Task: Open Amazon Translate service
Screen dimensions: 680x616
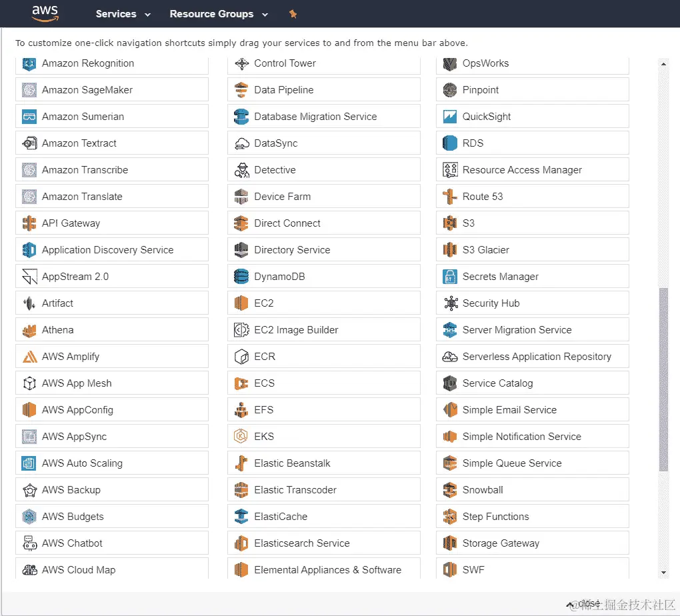Action: click(x=112, y=197)
